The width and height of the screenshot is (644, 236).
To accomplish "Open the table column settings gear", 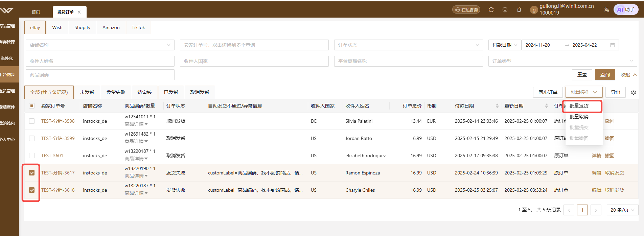I will pos(634,92).
